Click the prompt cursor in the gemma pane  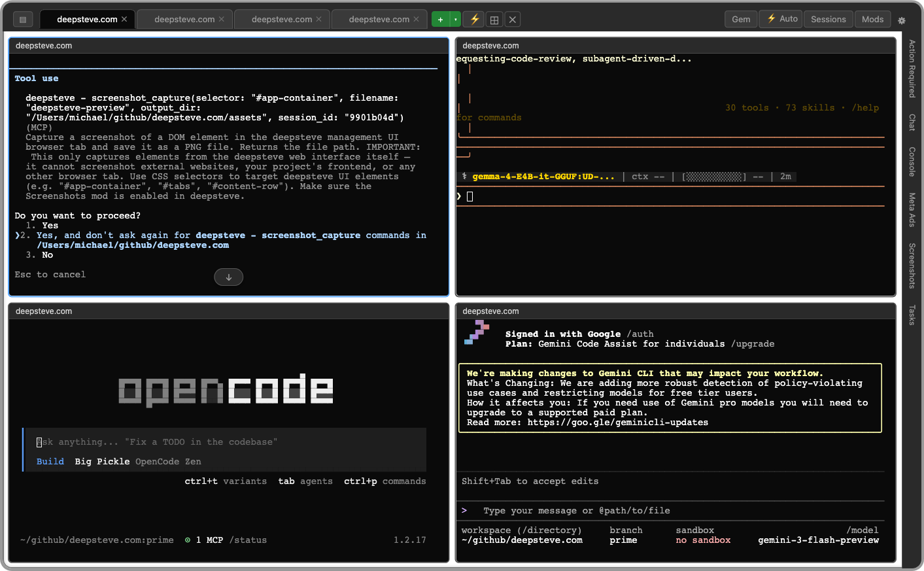470,196
